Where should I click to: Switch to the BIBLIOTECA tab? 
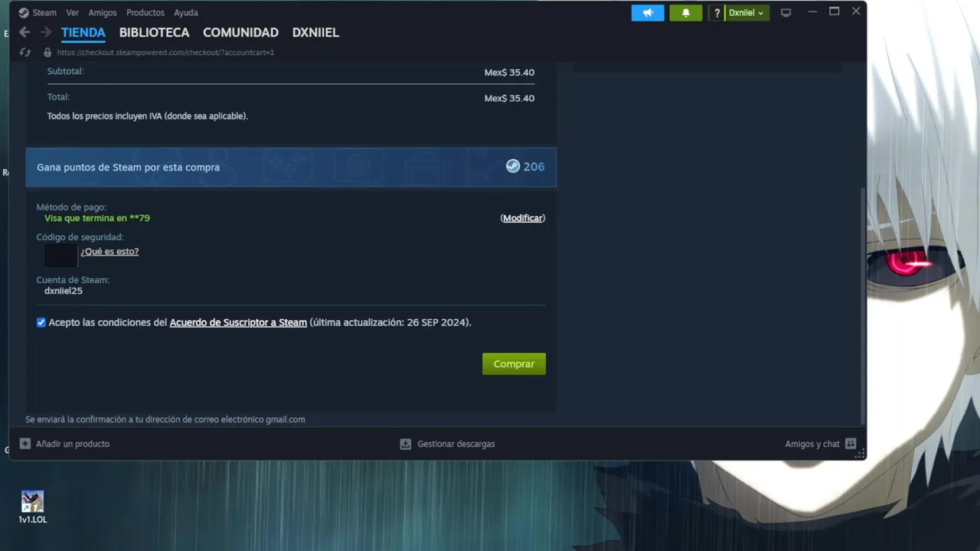pos(154,33)
